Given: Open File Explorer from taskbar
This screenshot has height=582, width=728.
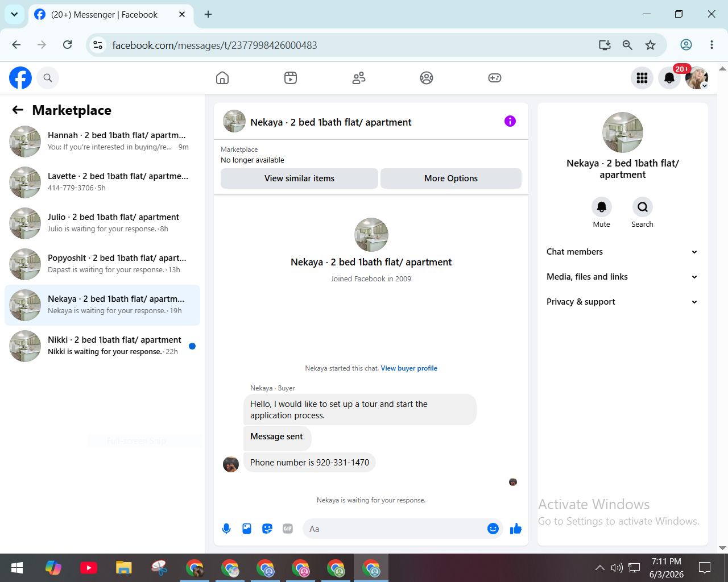Looking at the screenshot, I should tap(124, 568).
